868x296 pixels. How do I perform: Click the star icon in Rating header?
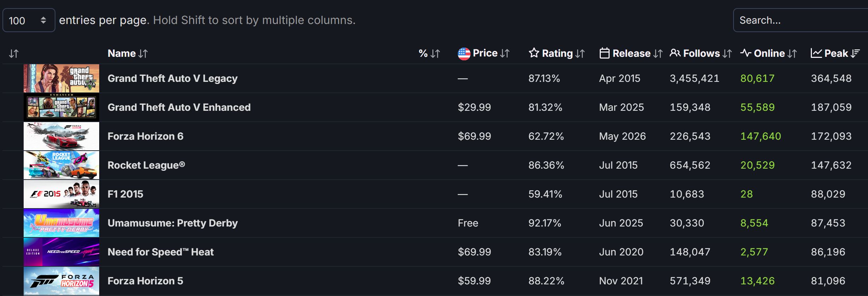tap(534, 53)
